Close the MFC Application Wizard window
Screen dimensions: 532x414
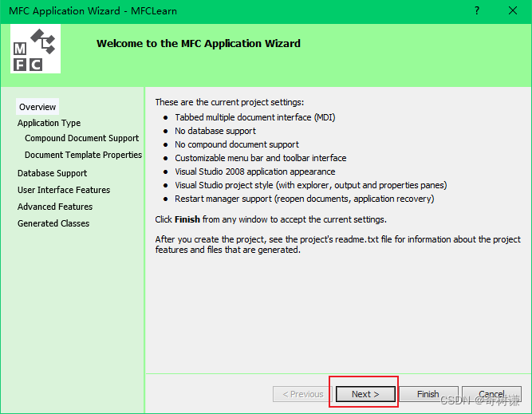513,11
